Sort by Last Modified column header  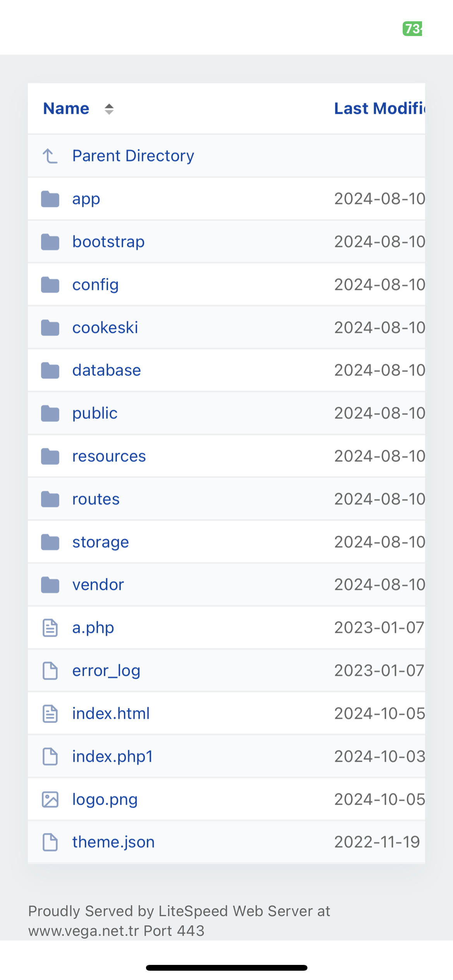pos(380,109)
